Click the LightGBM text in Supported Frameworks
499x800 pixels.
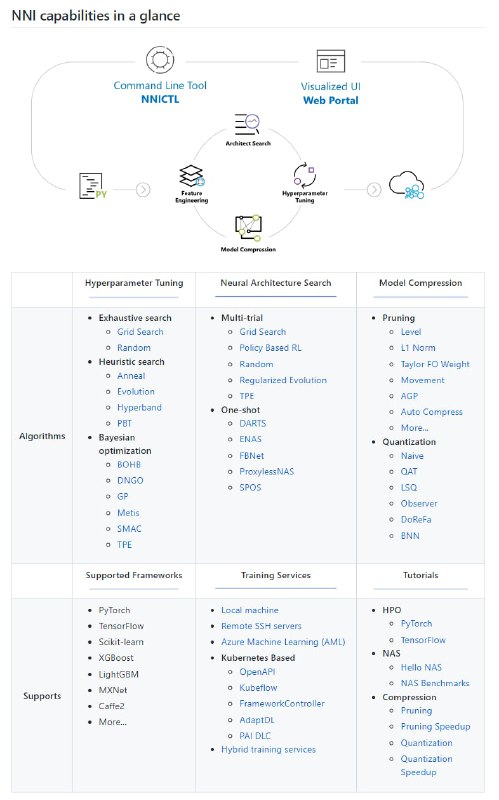point(118,674)
